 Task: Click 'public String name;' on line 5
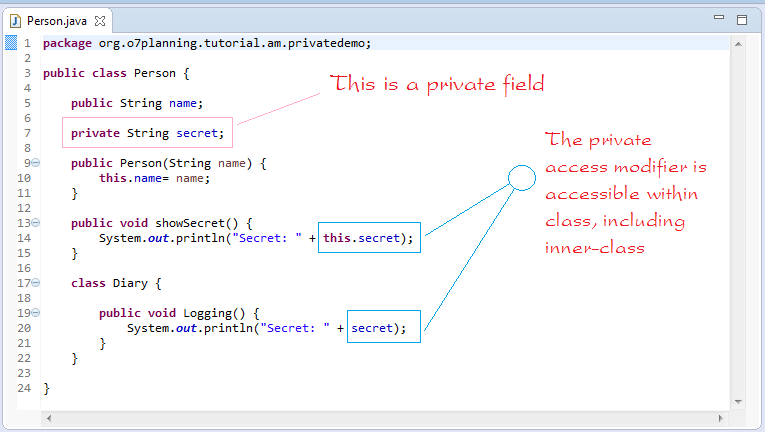[x=137, y=103]
